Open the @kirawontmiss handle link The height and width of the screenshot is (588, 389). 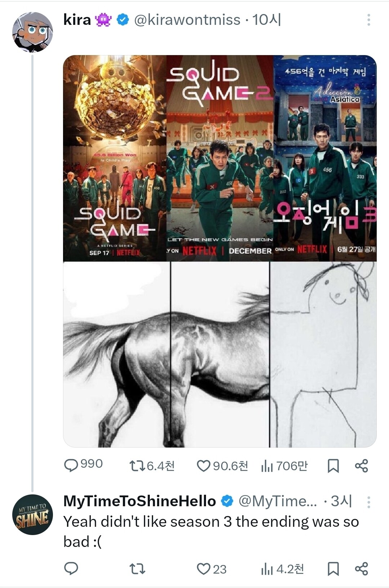click(x=187, y=20)
